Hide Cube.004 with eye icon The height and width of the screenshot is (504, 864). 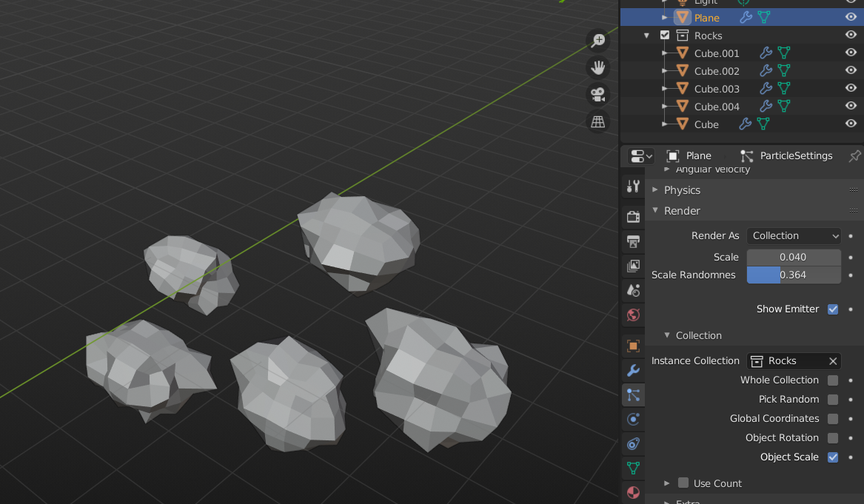[851, 105]
